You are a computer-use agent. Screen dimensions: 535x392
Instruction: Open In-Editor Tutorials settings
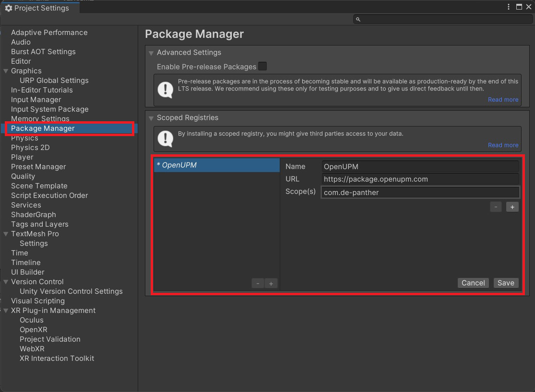coord(42,90)
